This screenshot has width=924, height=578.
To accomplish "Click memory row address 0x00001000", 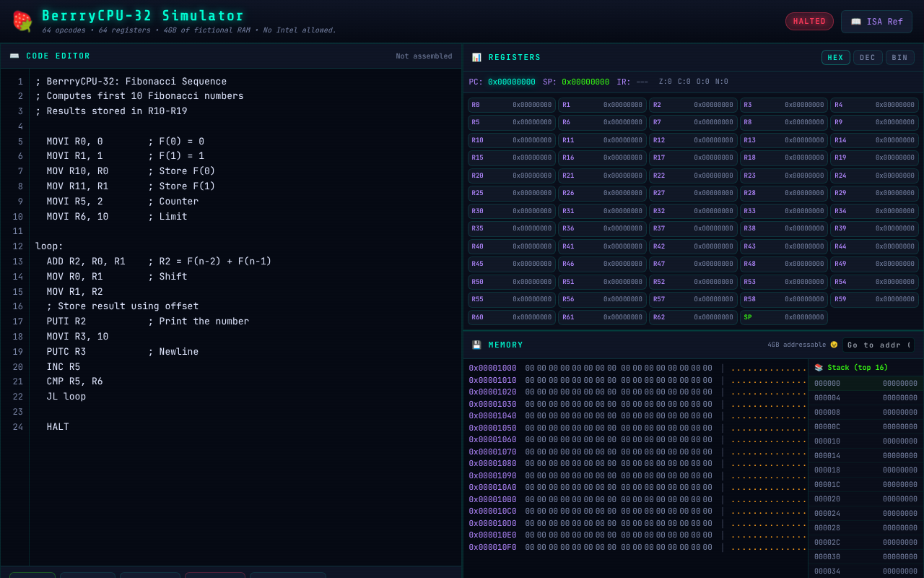I will click(493, 368).
